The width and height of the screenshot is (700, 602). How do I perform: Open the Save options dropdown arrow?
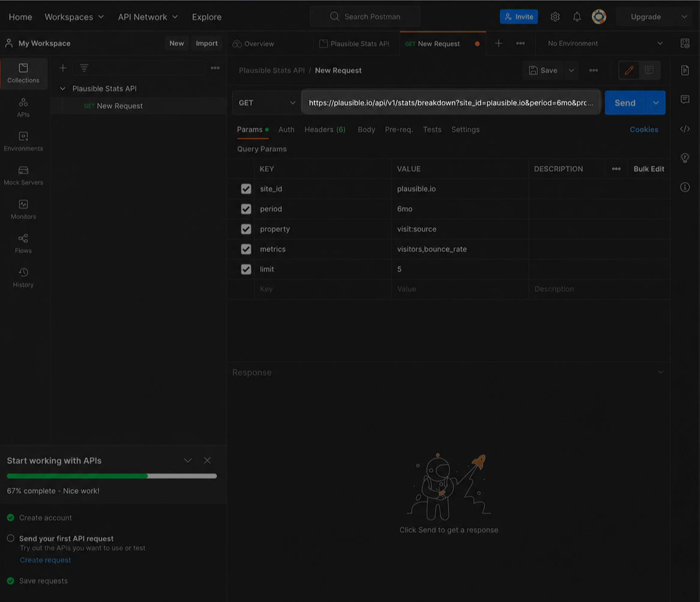click(x=571, y=70)
